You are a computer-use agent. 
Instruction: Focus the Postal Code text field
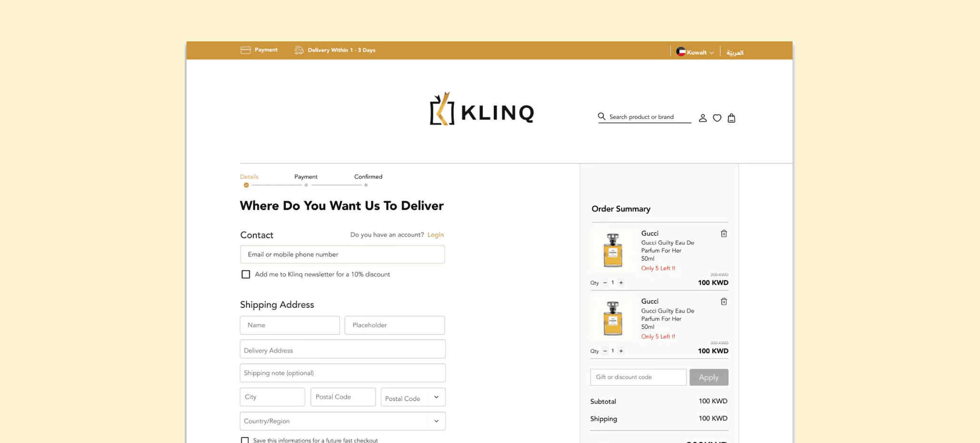(x=343, y=397)
